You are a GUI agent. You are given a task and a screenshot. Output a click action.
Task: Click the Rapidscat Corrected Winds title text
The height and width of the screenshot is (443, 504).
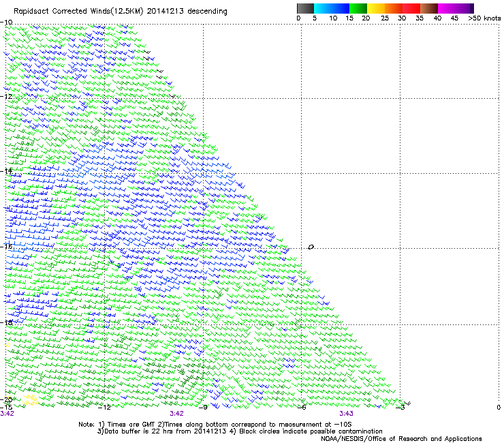121,11
